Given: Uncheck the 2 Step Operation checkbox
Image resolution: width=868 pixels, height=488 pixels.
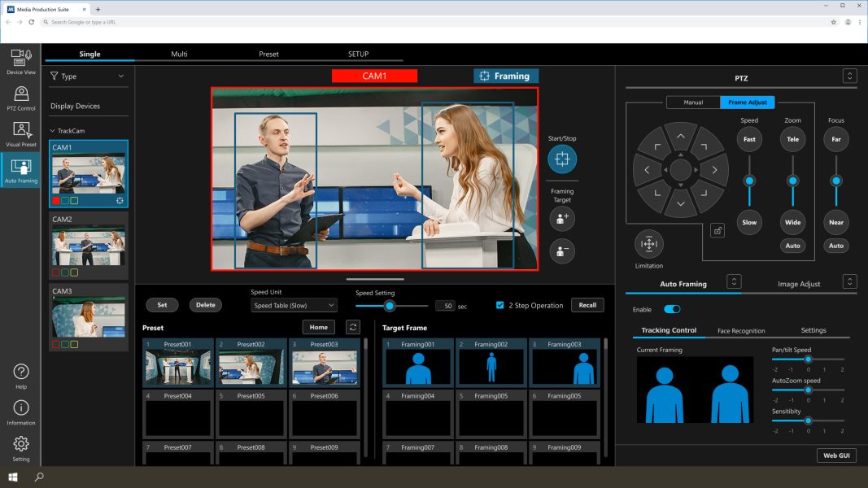Looking at the screenshot, I should tap(499, 304).
